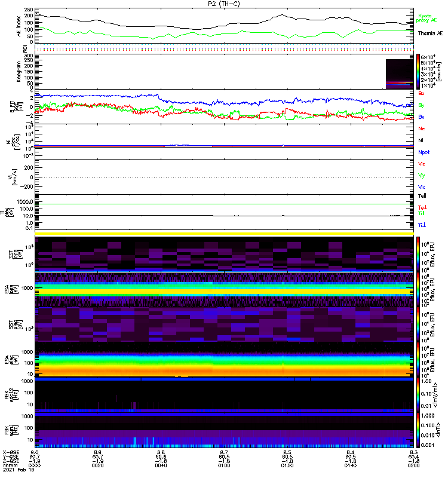Click the ROI panel label
Screen dimensions: 448x478
pos(25,48)
